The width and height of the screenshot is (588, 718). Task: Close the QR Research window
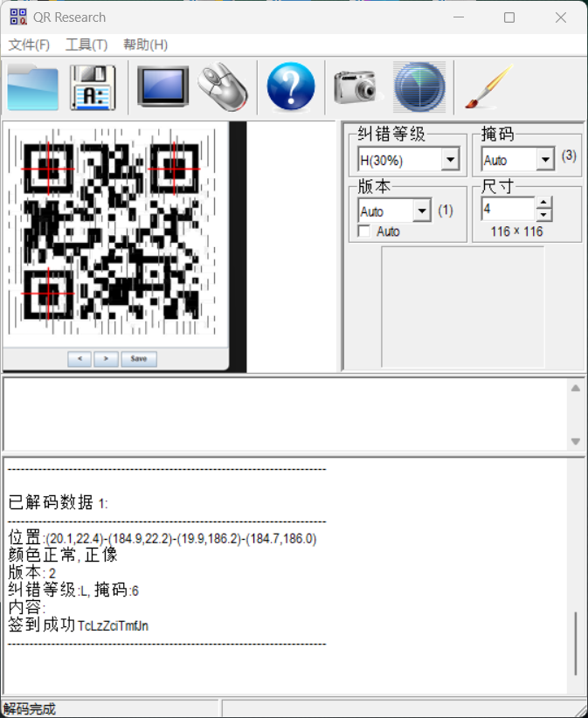561,17
